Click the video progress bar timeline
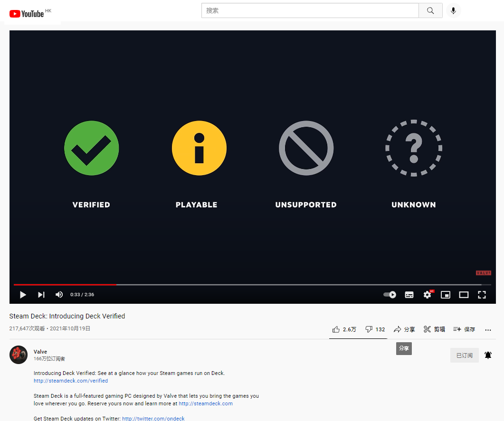 285,285
